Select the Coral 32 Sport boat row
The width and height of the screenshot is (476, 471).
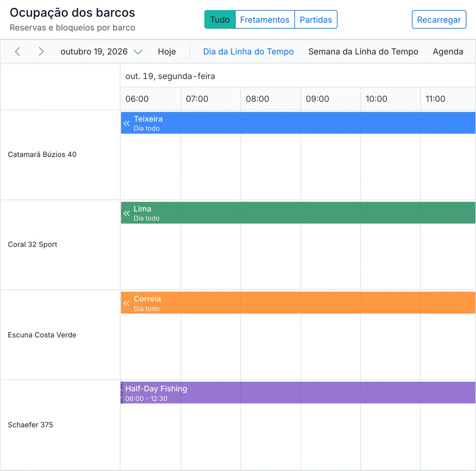point(60,245)
